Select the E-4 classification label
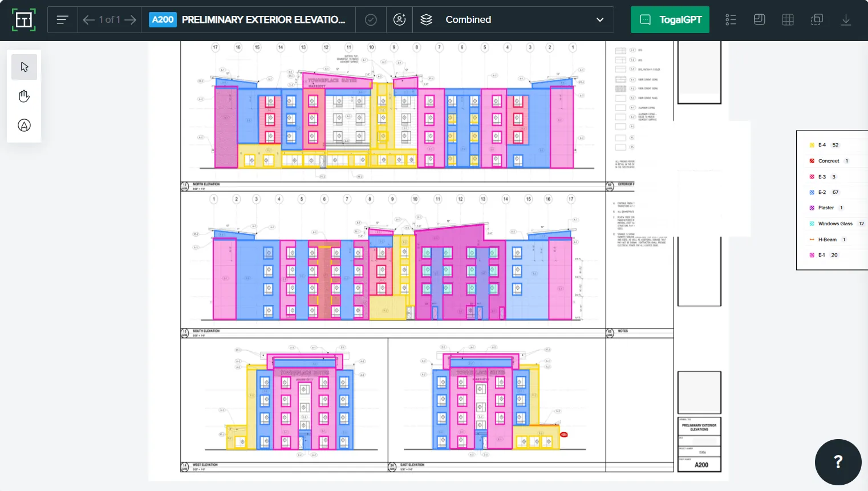Viewport: 868px width, 491px height. pyautogui.click(x=822, y=145)
